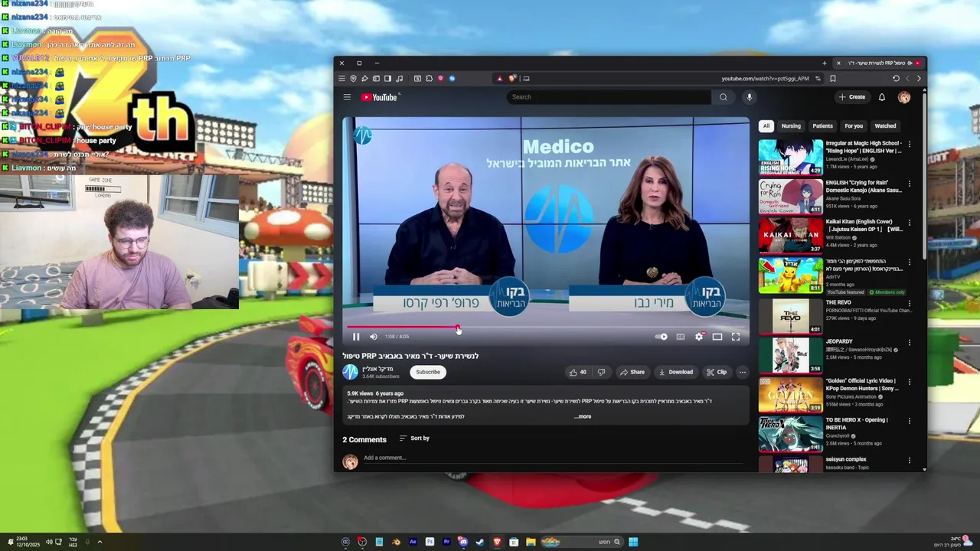Open the Irregular at Magic High School thumbnail
The image size is (980, 551).
pos(791,157)
